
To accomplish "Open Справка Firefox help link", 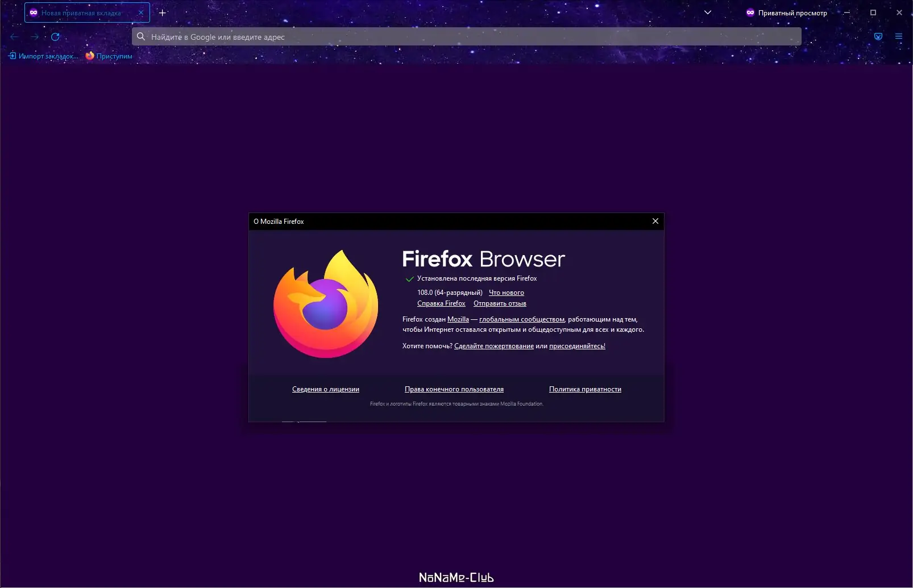I will [441, 303].
